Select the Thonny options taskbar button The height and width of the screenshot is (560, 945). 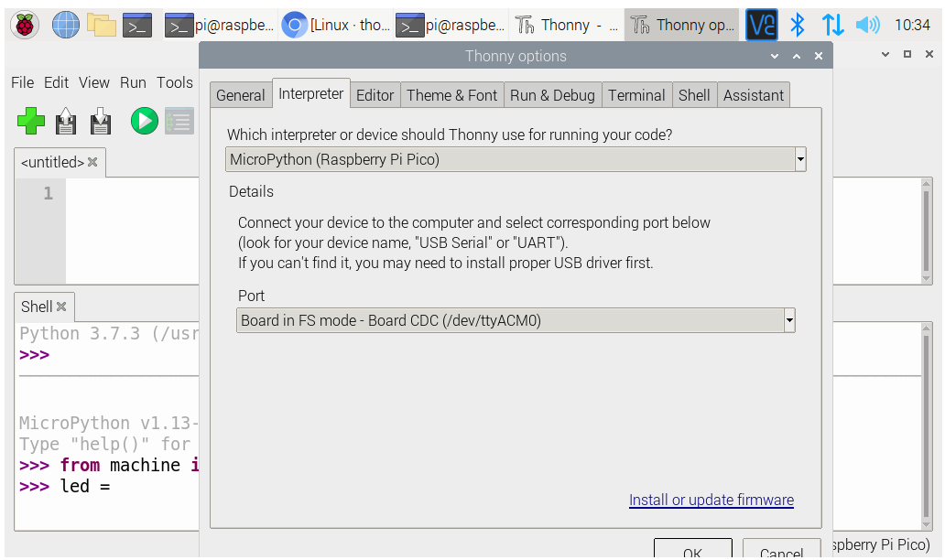coord(681,26)
